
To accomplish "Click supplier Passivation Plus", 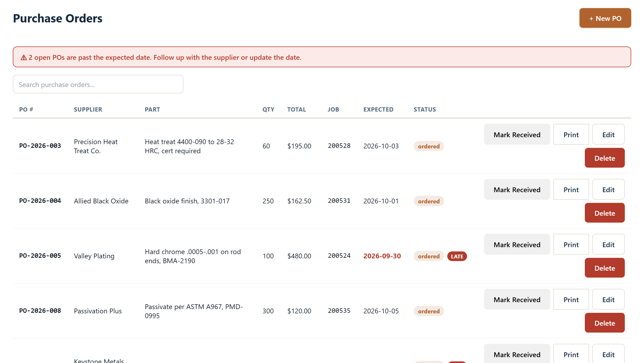I will (98, 311).
